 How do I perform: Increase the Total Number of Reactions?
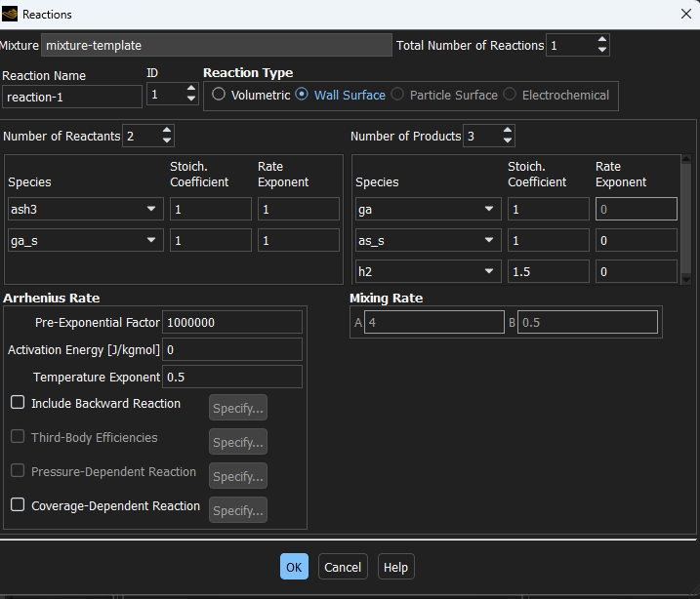click(x=601, y=40)
